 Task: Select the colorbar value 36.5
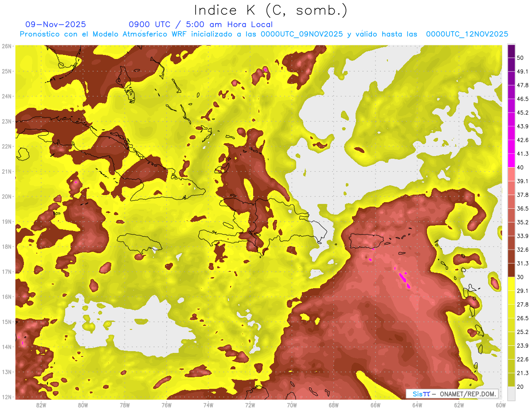(x=522, y=208)
